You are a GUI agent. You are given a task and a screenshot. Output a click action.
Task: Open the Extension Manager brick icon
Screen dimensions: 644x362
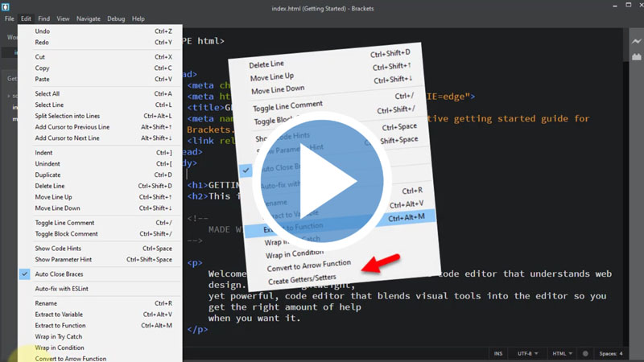click(636, 57)
